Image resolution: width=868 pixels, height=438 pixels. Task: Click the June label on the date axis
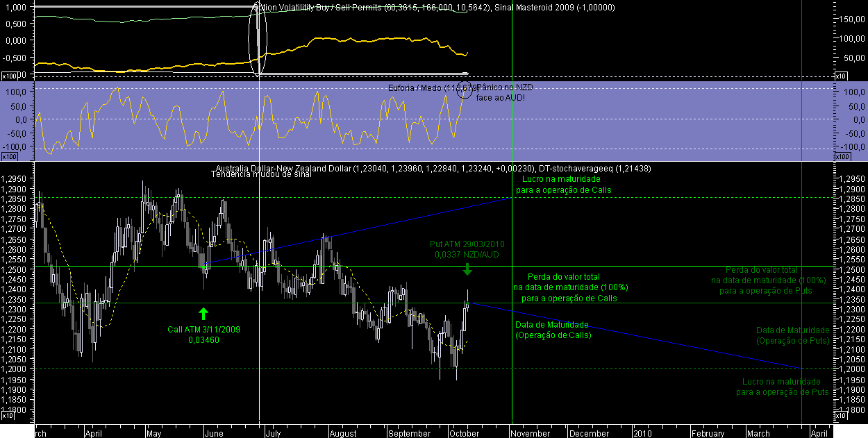tap(214, 433)
